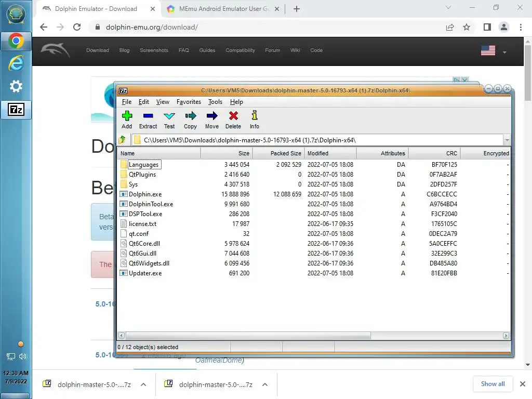Open the View menu
Screen dimensions: 532x399
(x=163, y=102)
